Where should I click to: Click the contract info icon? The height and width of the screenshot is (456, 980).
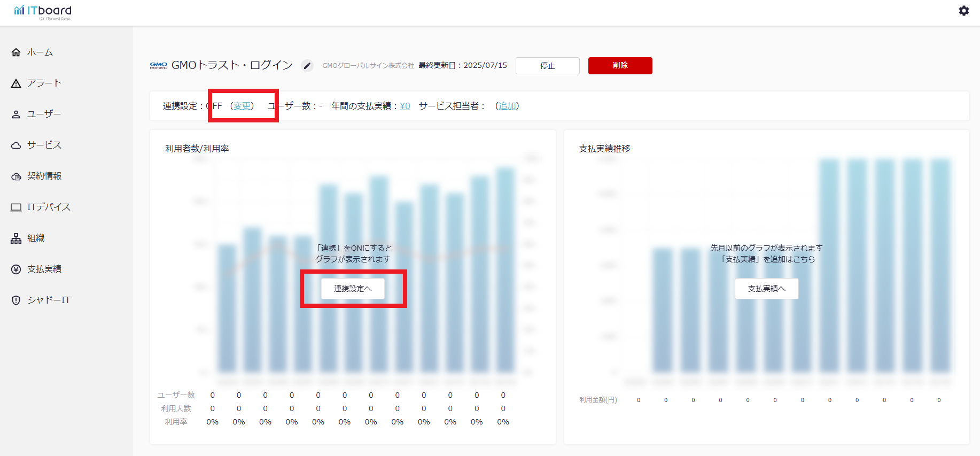pos(16,176)
